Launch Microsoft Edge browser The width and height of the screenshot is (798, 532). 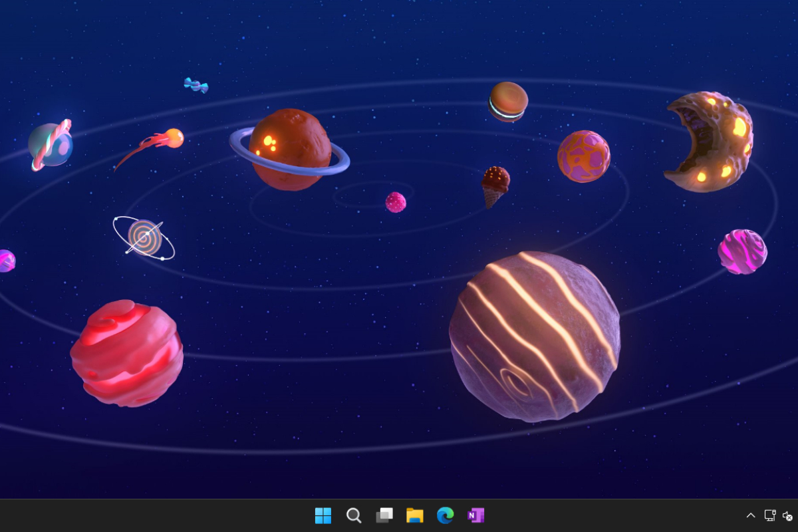pyautogui.click(x=445, y=515)
